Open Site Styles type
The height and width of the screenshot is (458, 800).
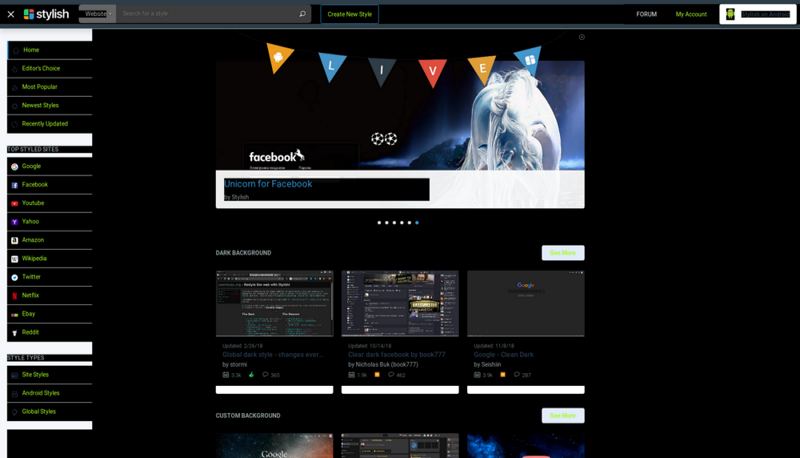coord(50,375)
